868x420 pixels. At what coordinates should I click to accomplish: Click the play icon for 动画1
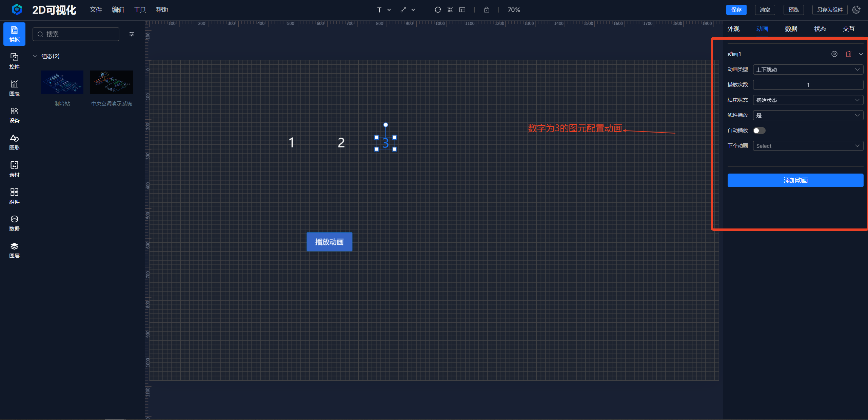coord(834,54)
